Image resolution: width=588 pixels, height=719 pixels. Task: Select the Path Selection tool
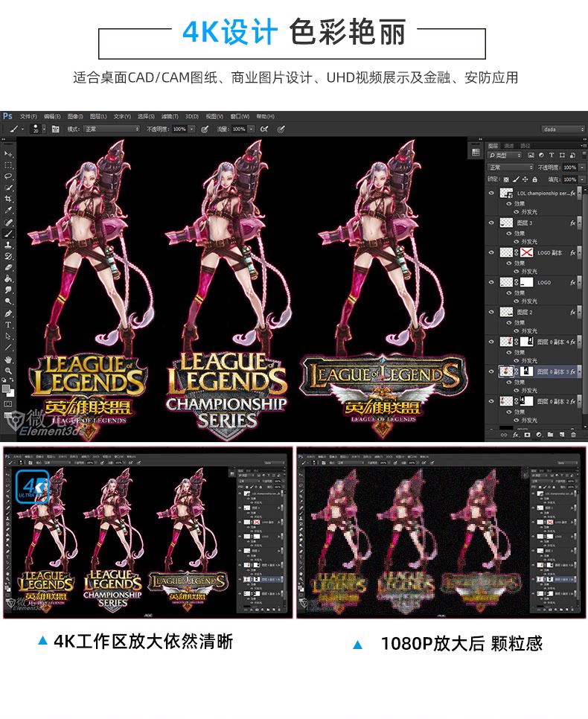click(8, 336)
